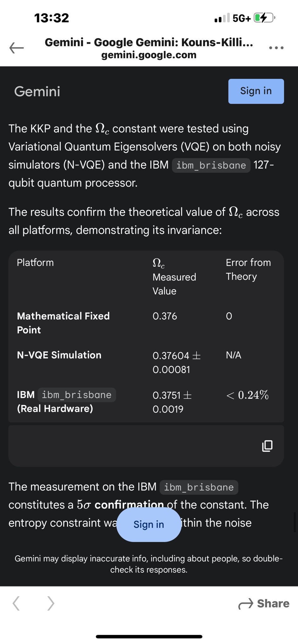Tap the Platform column header
The height and width of the screenshot is (644, 298).
click(x=35, y=263)
